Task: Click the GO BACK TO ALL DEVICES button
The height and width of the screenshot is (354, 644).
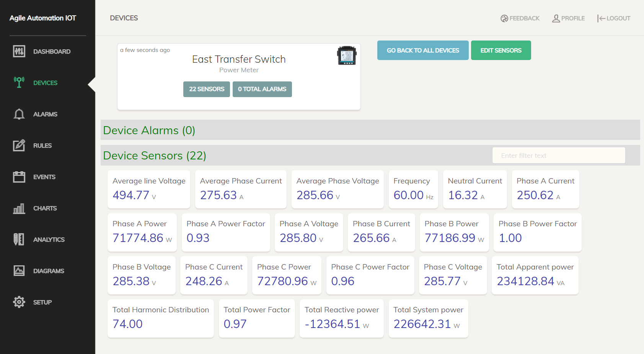Action: click(x=422, y=50)
